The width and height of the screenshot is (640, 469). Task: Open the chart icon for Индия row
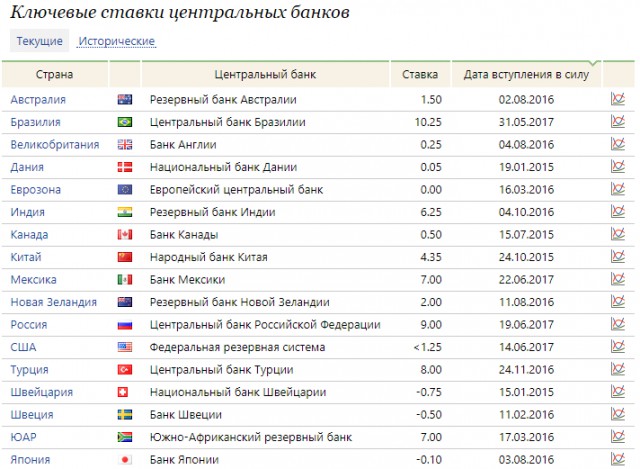(618, 211)
